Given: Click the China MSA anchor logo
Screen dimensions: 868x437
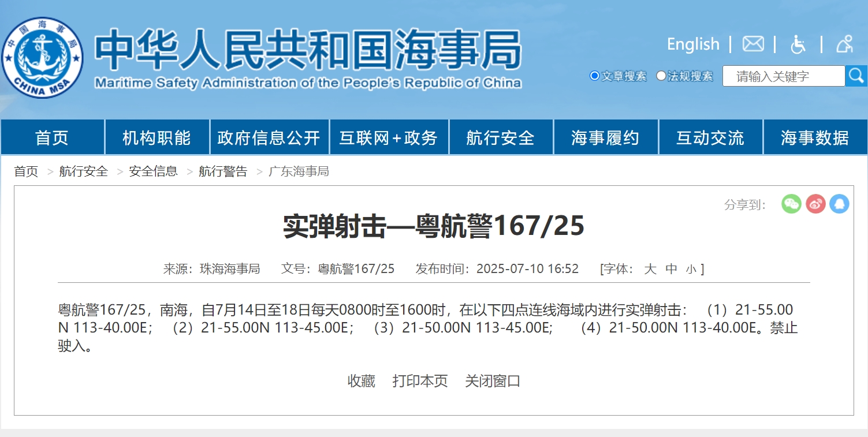Looking at the screenshot, I should (x=42, y=58).
